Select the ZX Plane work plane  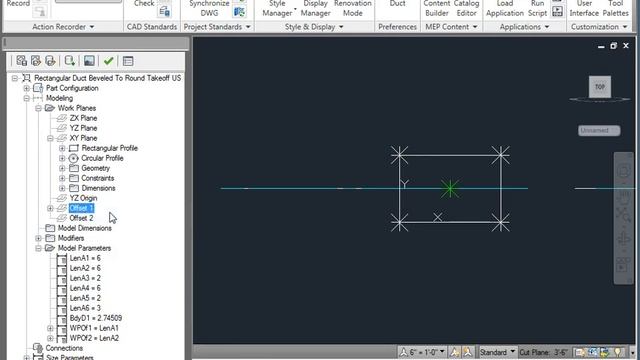(83, 118)
